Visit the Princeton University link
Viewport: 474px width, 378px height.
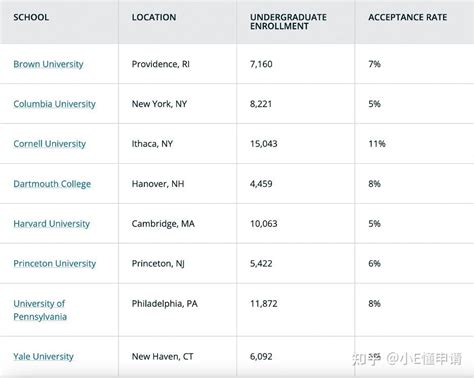(55, 264)
